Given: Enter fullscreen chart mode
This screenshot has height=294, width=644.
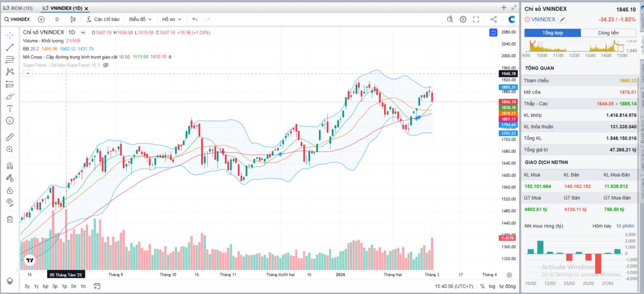Looking at the screenshot, I should (x=476, y=19).
